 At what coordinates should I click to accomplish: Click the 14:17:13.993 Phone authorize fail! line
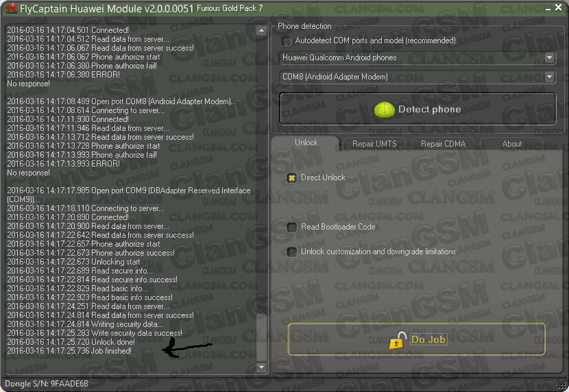coord(82,155)
